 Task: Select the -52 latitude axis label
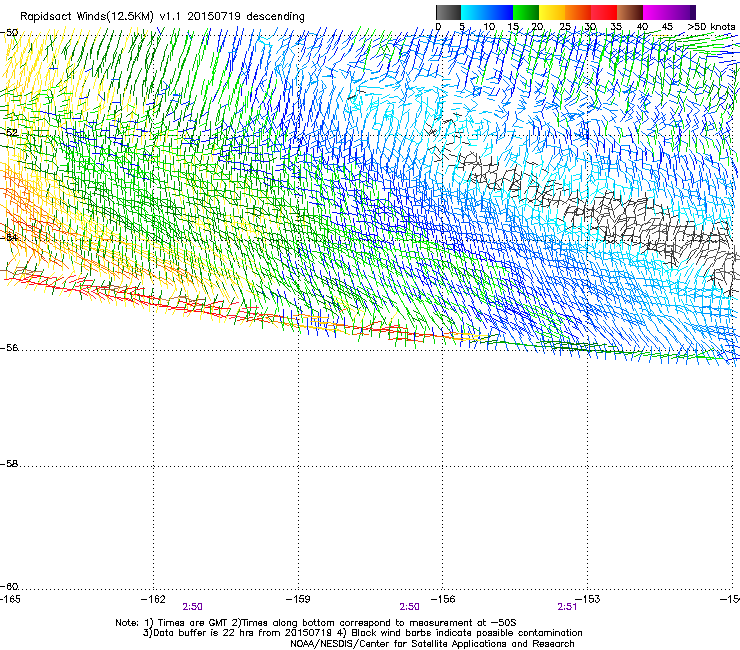point(9,133)
